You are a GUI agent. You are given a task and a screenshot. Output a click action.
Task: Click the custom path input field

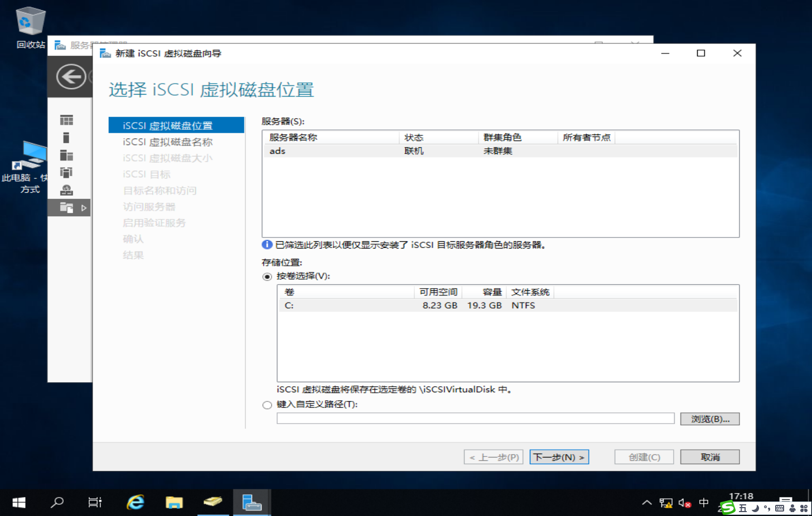pos(474,418)
